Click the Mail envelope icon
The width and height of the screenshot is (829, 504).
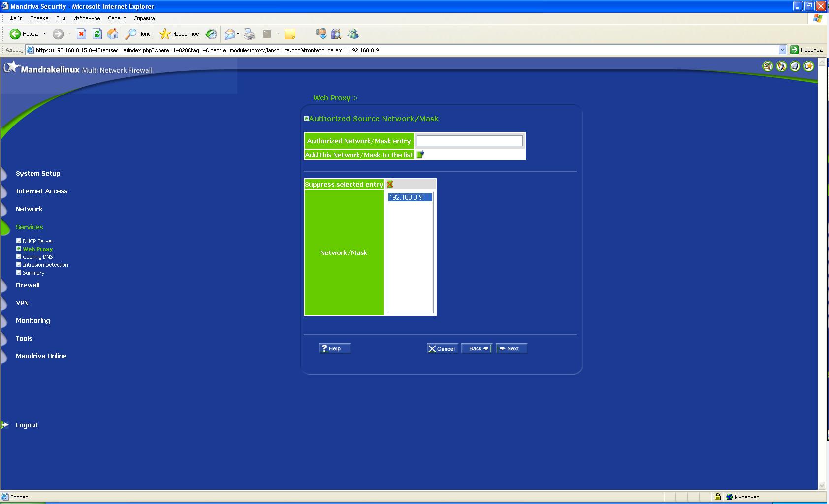pyautogui.click(x=229, y=34)
